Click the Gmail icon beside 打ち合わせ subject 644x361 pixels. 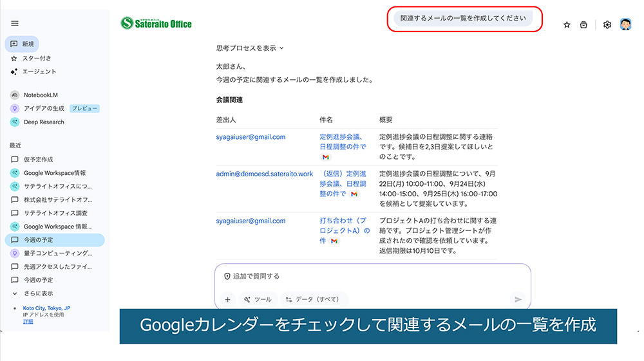pyautogui.click(x=334, y=241)
